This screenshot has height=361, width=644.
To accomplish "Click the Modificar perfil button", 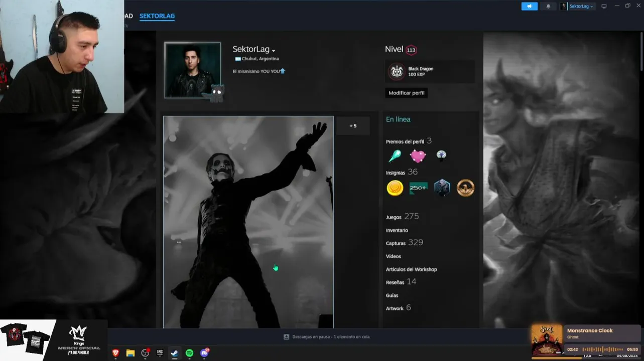I will [407, 93].
